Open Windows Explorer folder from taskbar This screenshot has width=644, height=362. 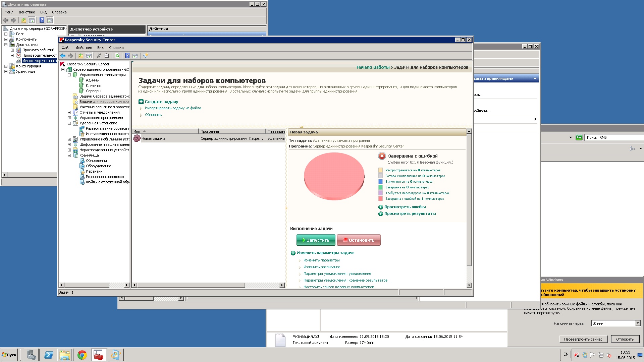click(x=65, y=355)
